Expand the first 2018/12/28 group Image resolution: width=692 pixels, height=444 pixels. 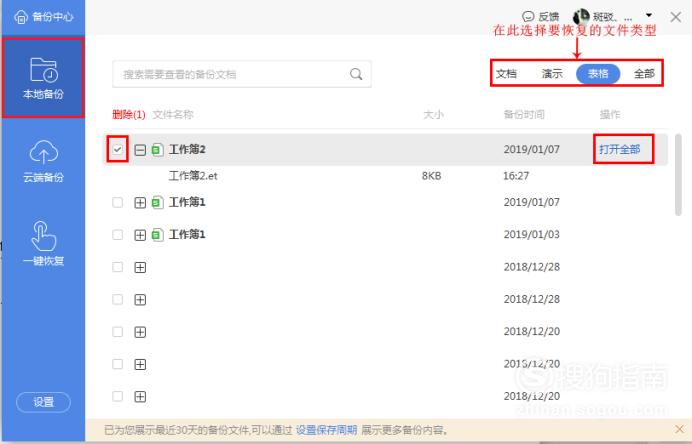(x=140, y=267)
